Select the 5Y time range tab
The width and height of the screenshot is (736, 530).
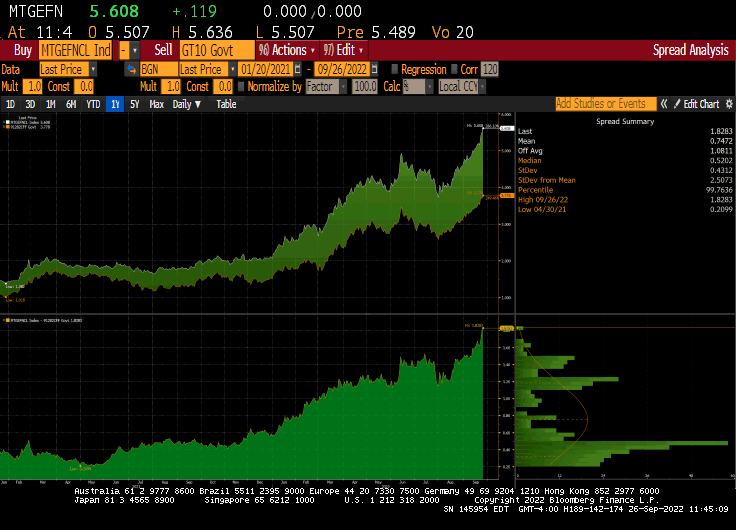[x=135, y=104]
